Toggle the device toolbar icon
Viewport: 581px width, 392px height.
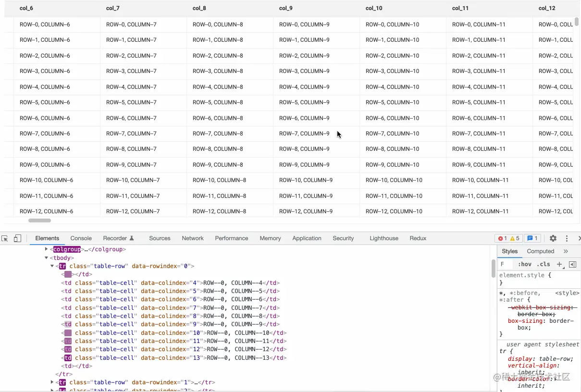tap(17, 238)
